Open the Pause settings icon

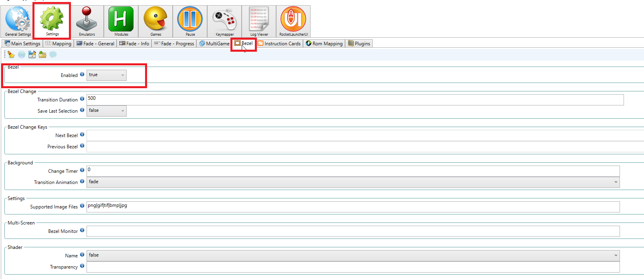point(190,21)
